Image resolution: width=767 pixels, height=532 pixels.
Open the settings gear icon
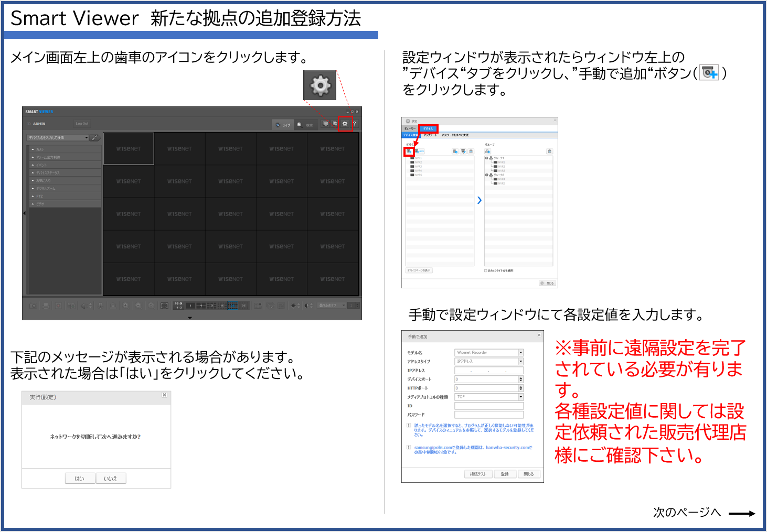[x=345, y=124]
